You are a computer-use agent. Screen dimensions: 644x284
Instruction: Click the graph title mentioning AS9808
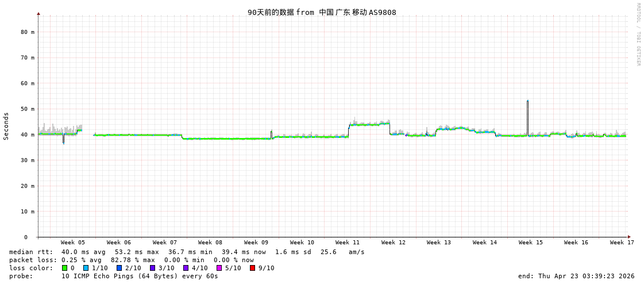coord(322,12)
